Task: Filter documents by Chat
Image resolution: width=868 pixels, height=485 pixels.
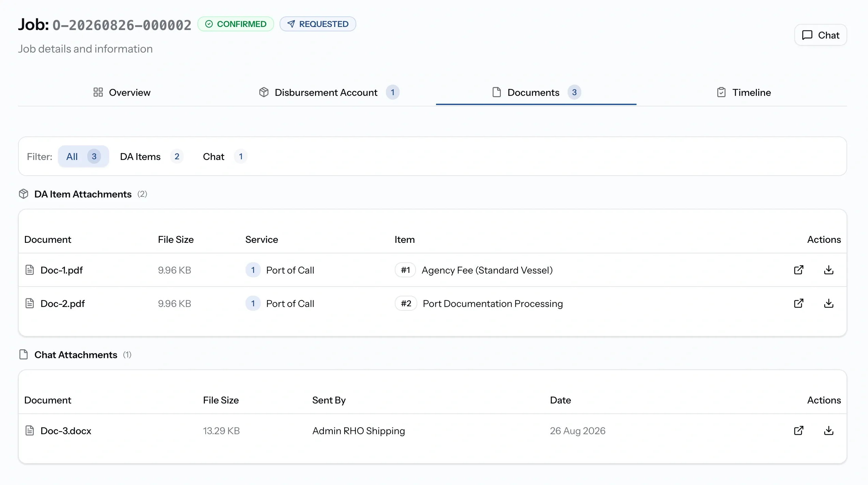Action: [225, 156]
